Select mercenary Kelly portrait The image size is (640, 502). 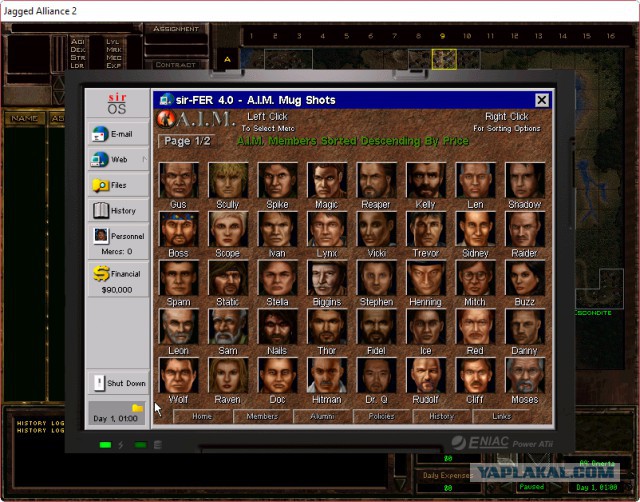click(x=426, y=180)
